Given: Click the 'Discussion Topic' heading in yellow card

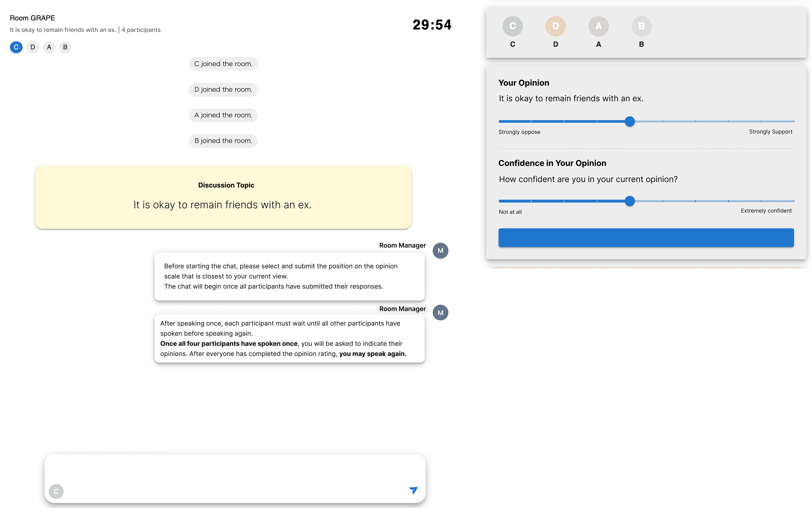Looking at the screenshot, I should pyautogui.click(x=226, y=185).
